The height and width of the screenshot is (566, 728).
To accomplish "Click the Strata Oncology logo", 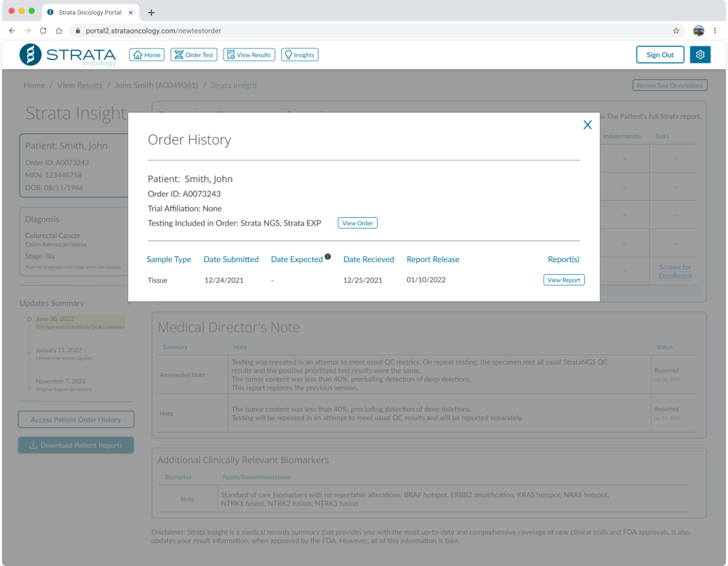I will click(x=68, y=55).
